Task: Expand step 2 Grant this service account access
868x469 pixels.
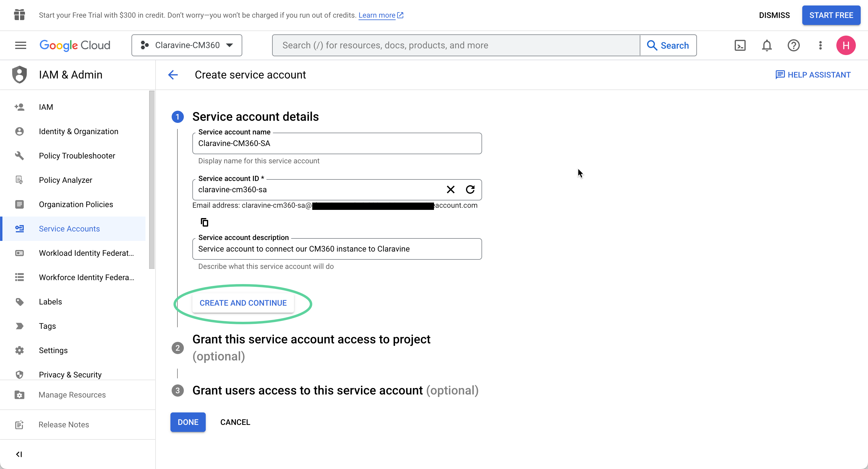Action: [311, 339]
